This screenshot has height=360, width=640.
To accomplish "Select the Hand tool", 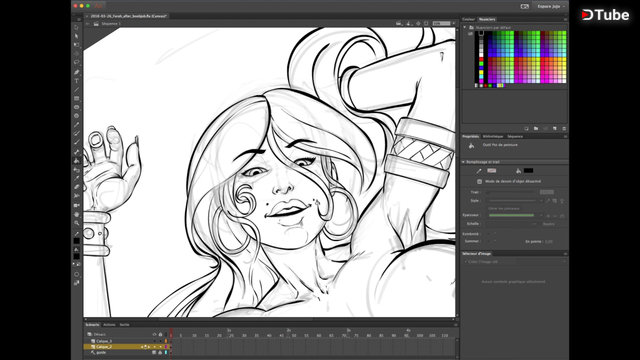I will [x=76, y=214].
